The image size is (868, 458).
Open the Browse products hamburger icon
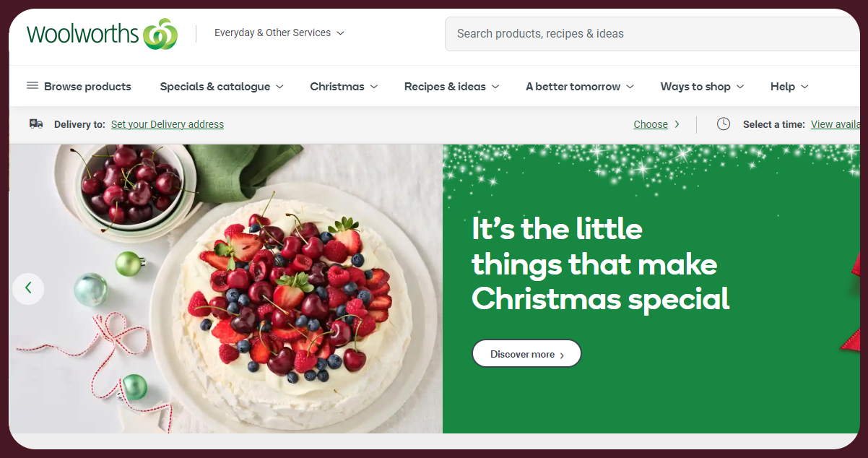click(32, 86)
